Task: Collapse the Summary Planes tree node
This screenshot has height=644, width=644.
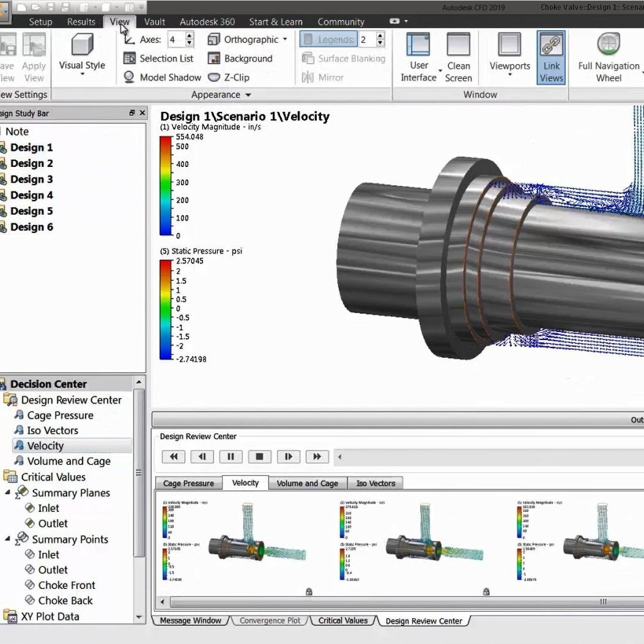Action: point(6,493)
